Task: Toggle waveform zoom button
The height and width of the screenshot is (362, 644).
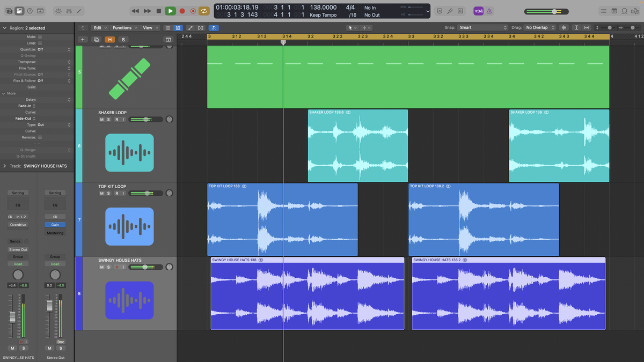Action: point(564,28)
